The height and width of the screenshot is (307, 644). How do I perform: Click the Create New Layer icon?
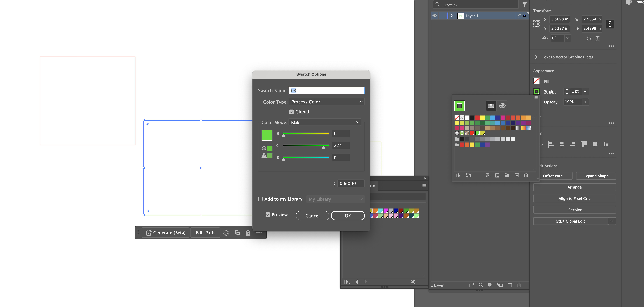point(510,285)
